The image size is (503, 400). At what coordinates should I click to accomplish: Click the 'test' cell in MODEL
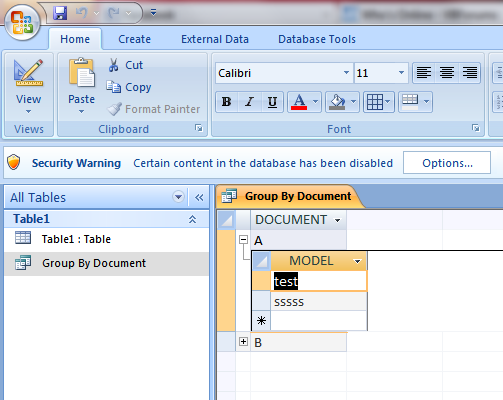point(319,281)
